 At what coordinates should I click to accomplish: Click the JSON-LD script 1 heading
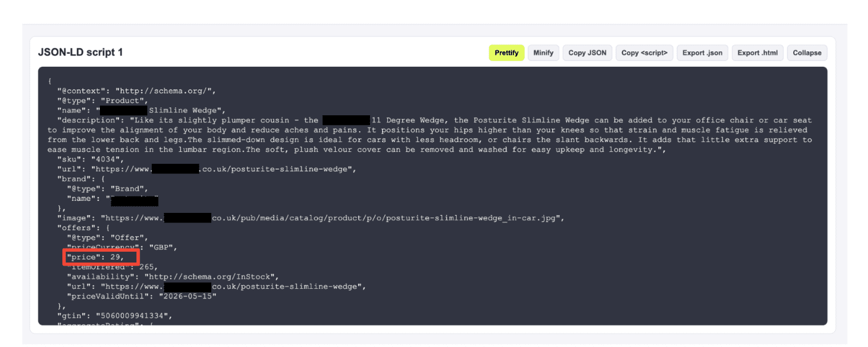(x=81, y=53)
